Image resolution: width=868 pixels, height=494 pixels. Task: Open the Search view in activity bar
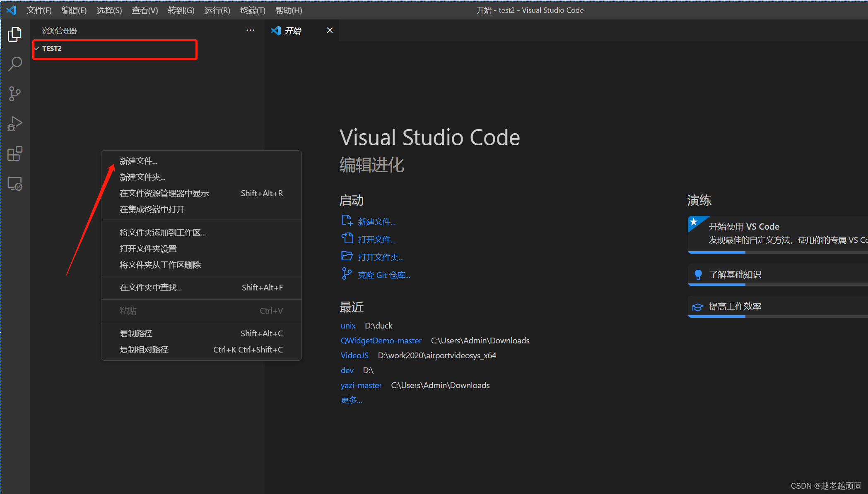coord(15,64)
